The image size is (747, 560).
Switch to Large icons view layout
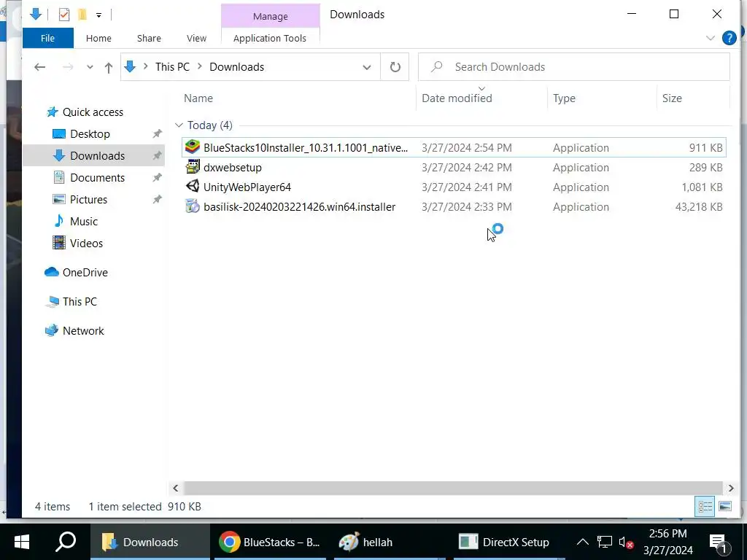pos(725,506)
